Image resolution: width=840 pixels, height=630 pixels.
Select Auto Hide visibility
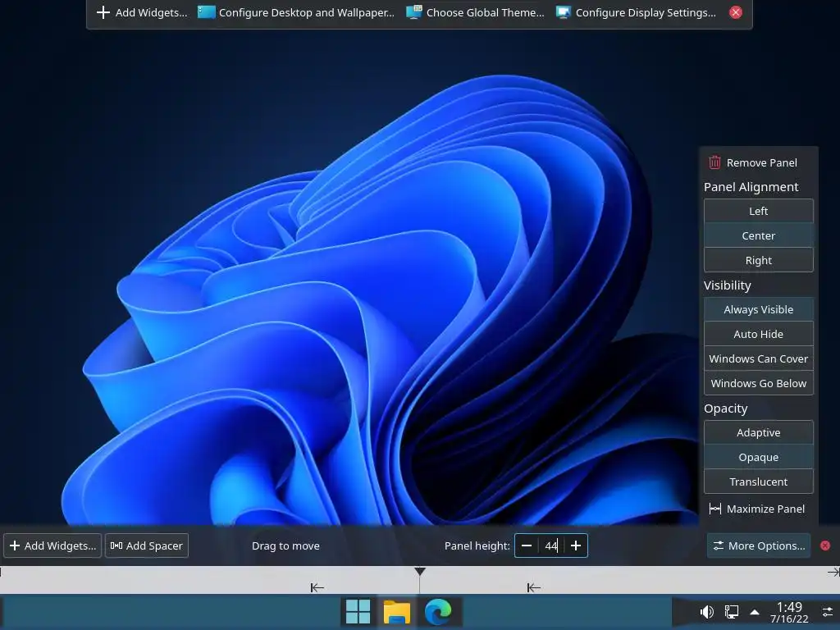click(x=758, y=335)
